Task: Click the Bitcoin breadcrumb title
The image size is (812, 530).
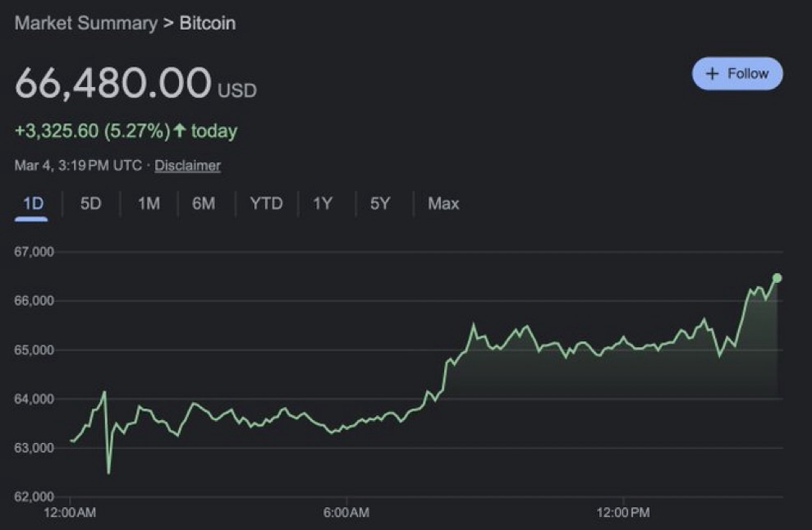Action: coord(208,23)
